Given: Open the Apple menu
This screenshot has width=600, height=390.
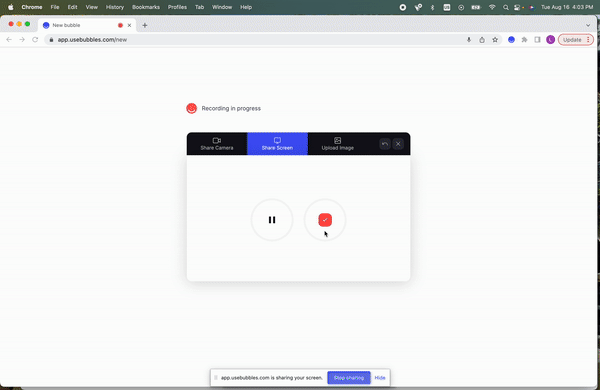Looking at the screenshot, I should pyautogui.click(x=11, y=7).
